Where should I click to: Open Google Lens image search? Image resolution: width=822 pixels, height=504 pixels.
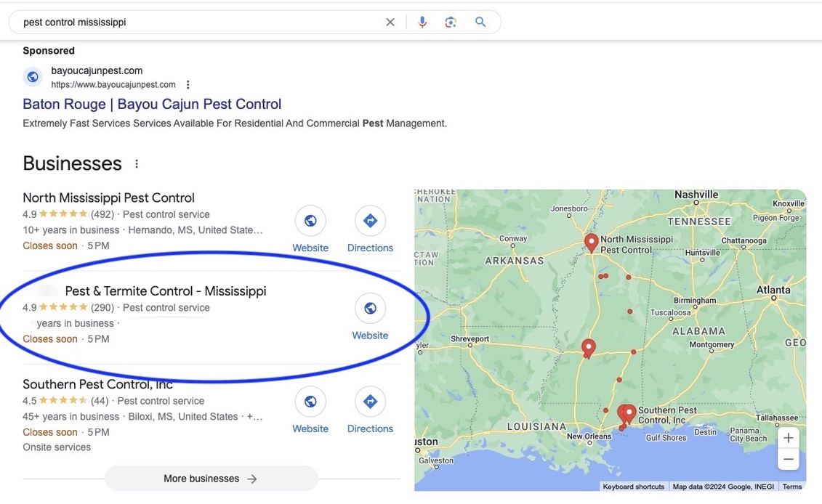coord(451,23)
